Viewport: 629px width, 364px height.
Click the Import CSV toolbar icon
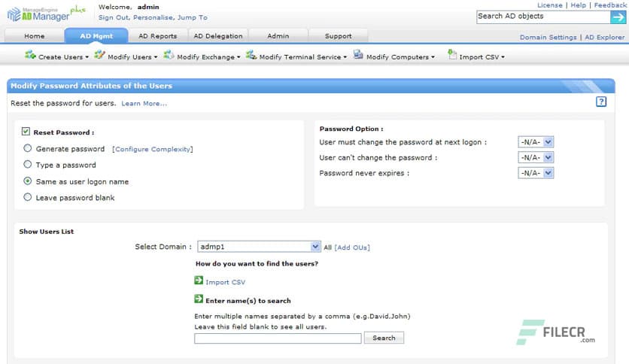coord(452,54)
